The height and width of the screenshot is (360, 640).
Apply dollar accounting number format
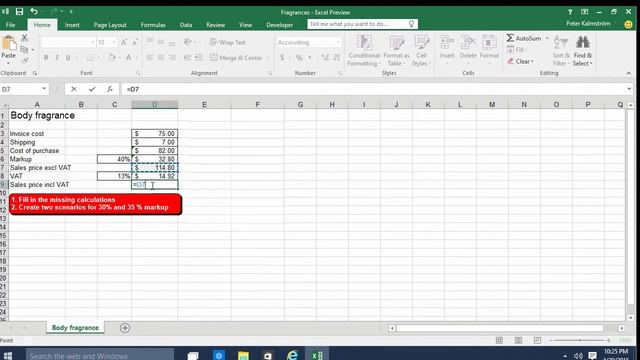pos(282,58)
